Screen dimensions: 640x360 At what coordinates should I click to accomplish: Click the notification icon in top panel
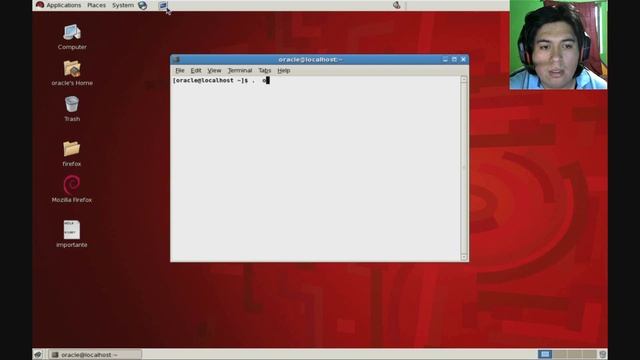pyautogui.click(x=396, y=5)
